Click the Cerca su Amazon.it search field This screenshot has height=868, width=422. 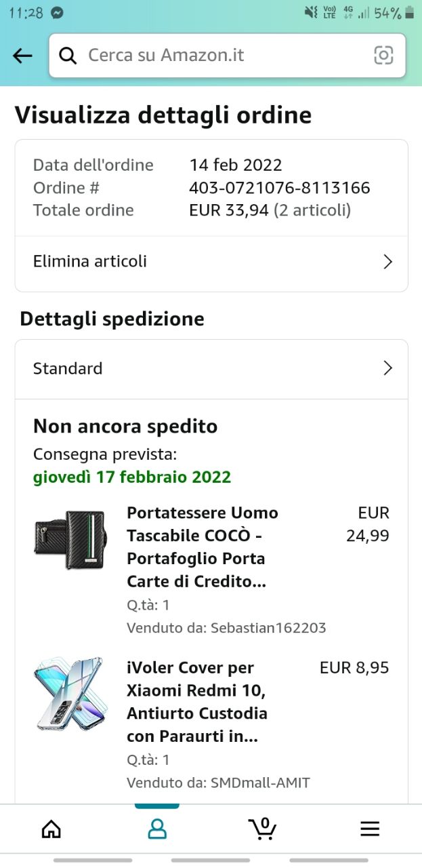pos(224,56)
